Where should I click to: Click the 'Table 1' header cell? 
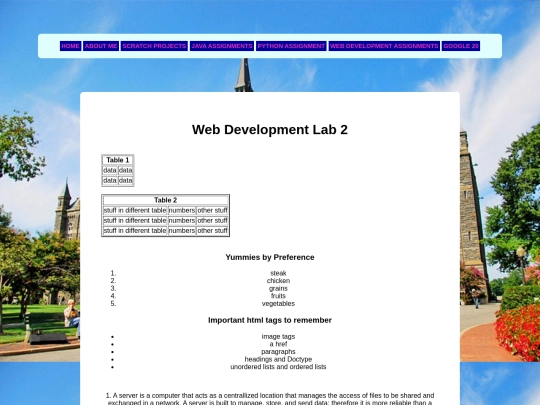coord(118,160)
